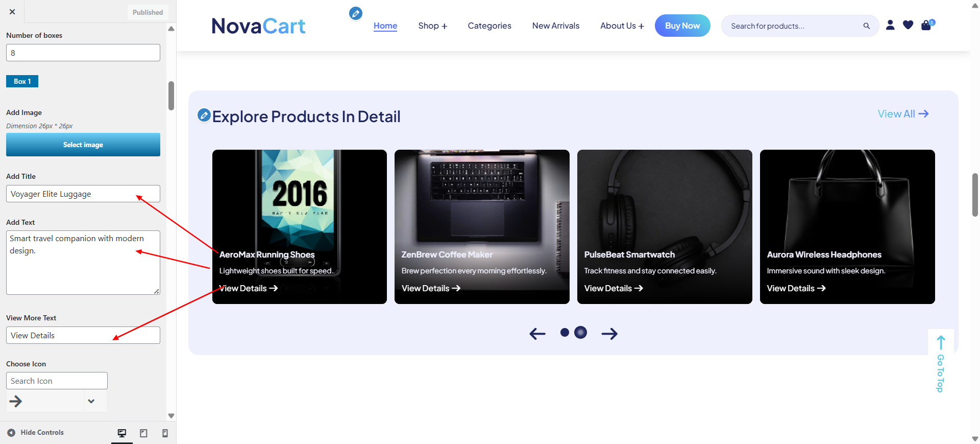Click the customizer panel scrollbar thumb

tap(171, 96)
